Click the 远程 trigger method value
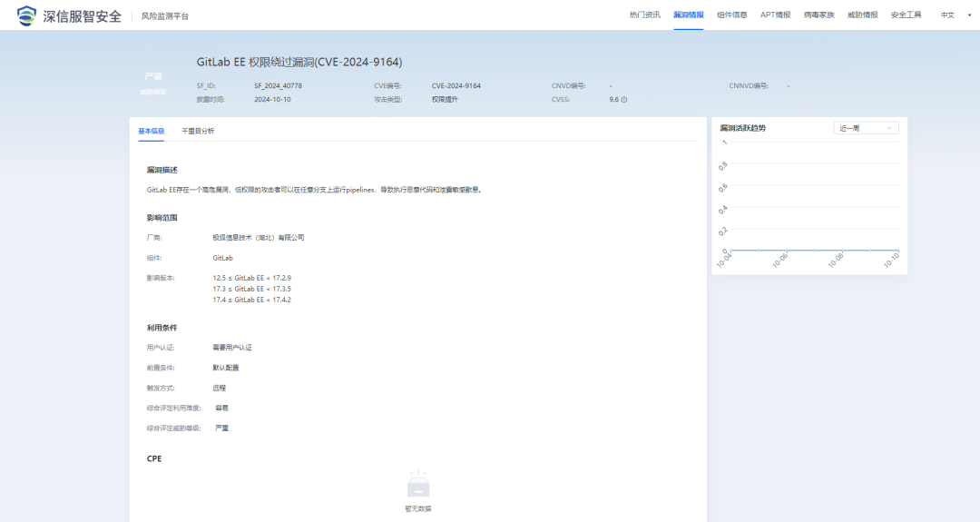 (x=220, y=389)
